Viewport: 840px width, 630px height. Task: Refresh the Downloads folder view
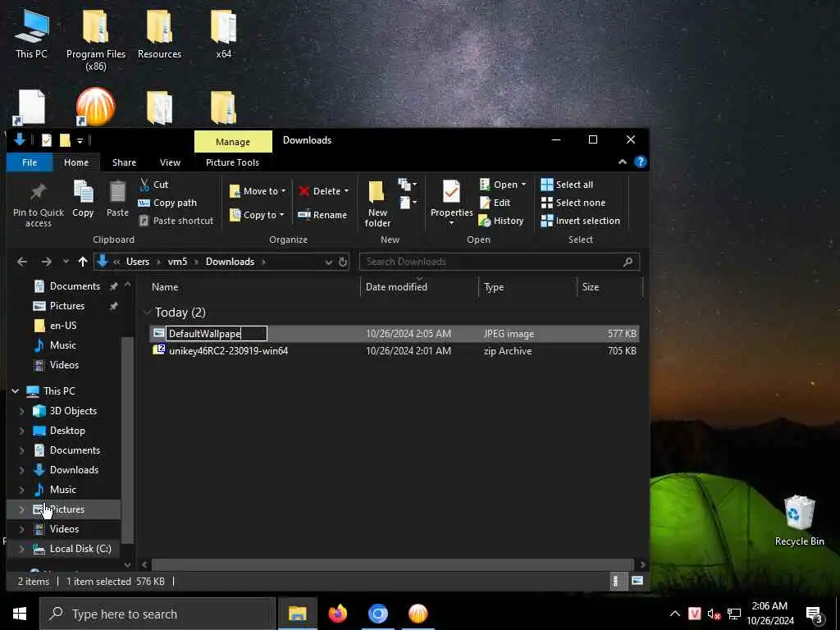tap(343, 262)
